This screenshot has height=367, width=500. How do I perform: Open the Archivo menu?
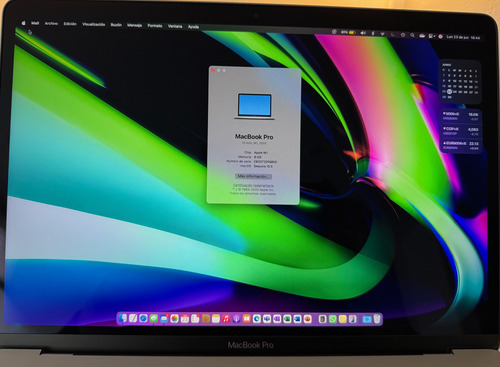51,24
